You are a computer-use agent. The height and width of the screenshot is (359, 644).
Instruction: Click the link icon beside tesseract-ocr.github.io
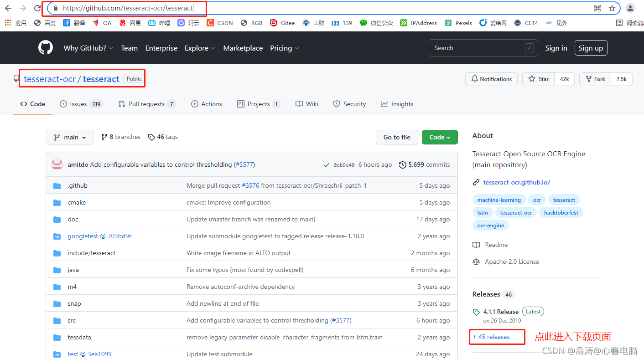click(476, 182)
